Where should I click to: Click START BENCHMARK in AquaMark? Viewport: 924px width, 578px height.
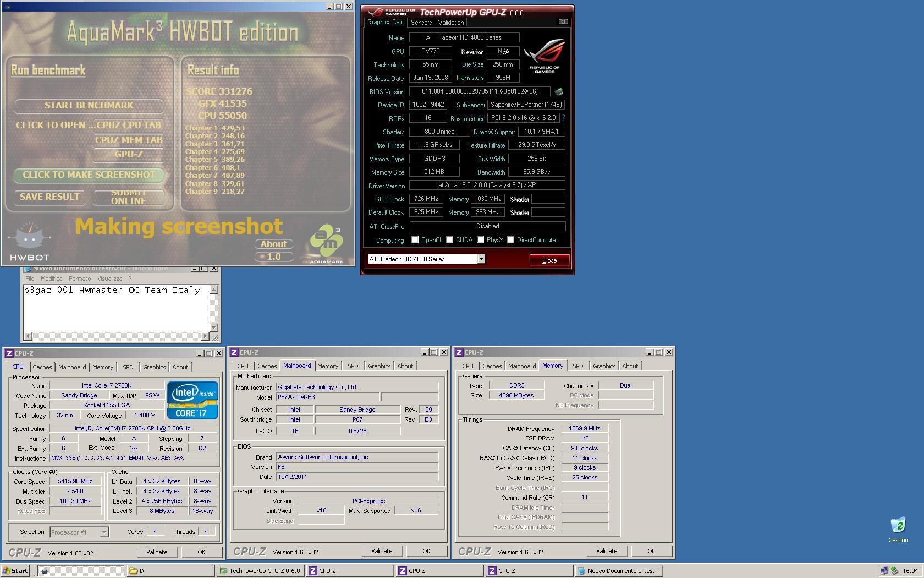89,105
